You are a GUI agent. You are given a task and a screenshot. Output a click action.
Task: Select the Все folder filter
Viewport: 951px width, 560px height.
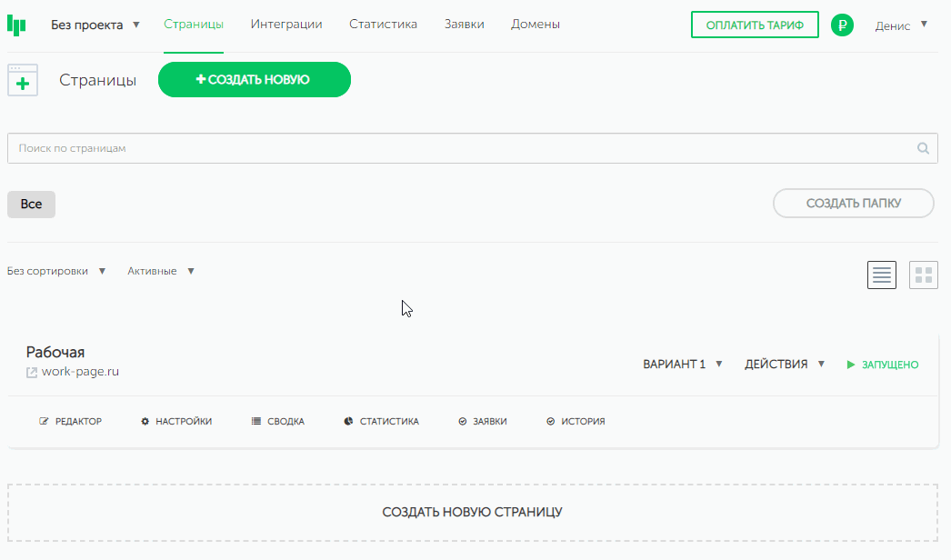coord(31,205)
